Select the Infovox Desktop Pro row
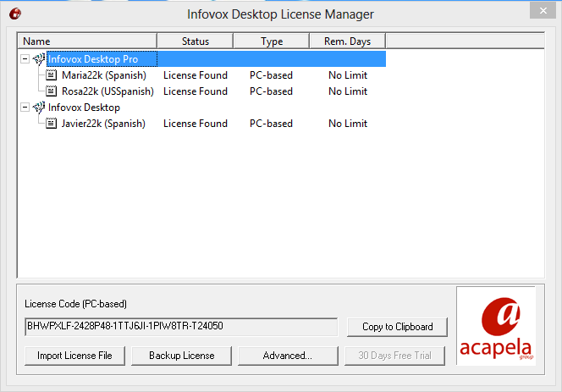 (216, 58)
